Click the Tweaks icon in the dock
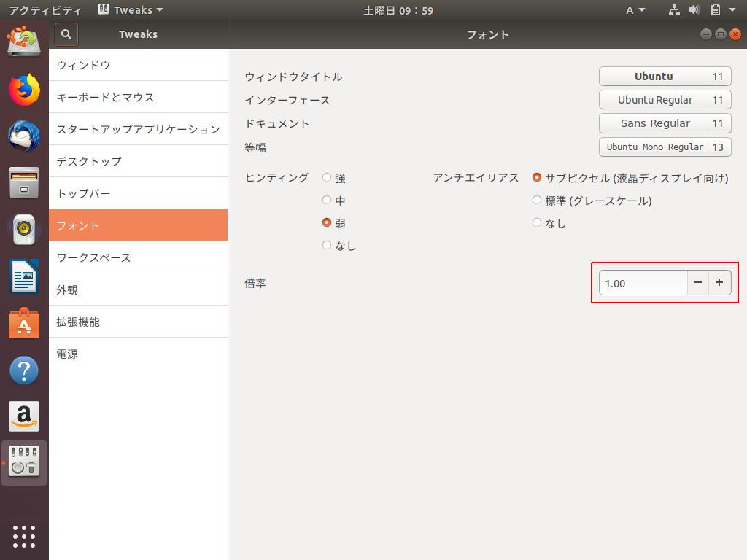Image resolution: width=747 pixels, height=560 pixels. pos(24,462)
